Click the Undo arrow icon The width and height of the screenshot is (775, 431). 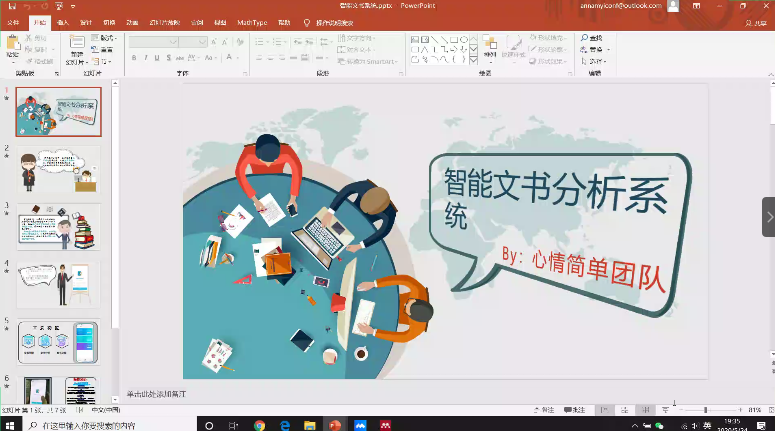26,6
